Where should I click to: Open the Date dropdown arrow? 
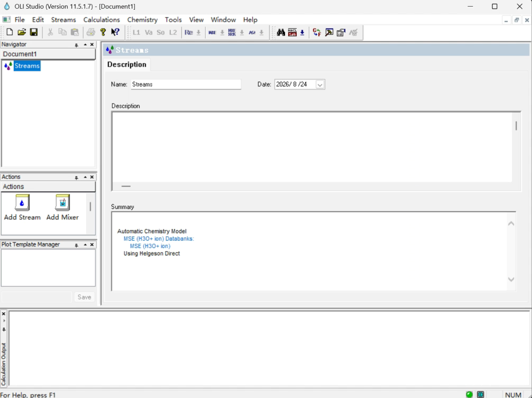pyautogui.click(x=320, y=85)
